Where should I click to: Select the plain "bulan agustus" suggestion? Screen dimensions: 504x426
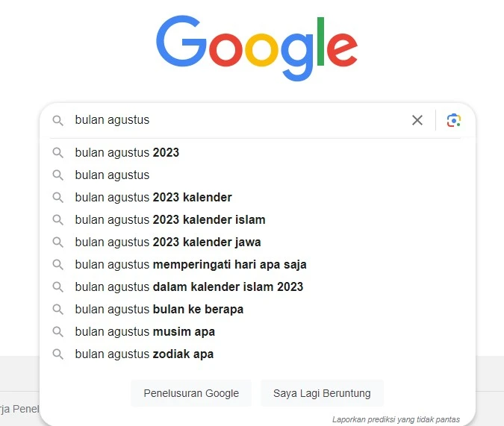click(112, 175)
